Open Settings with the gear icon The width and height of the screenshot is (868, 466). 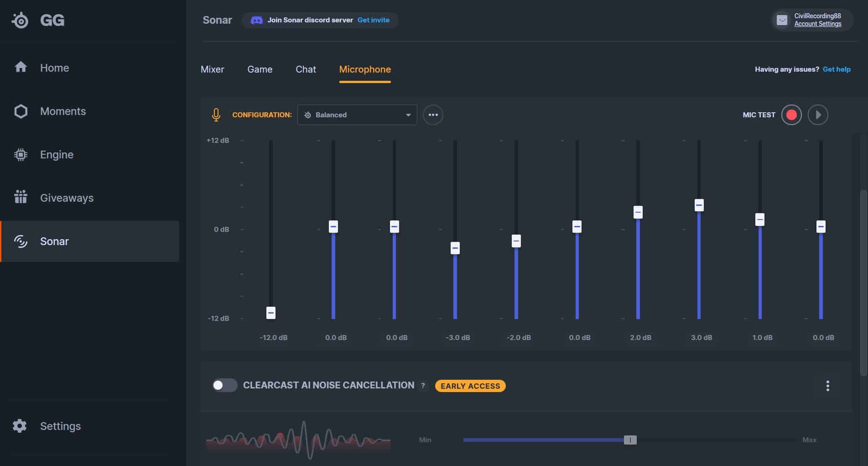point(20,426)
